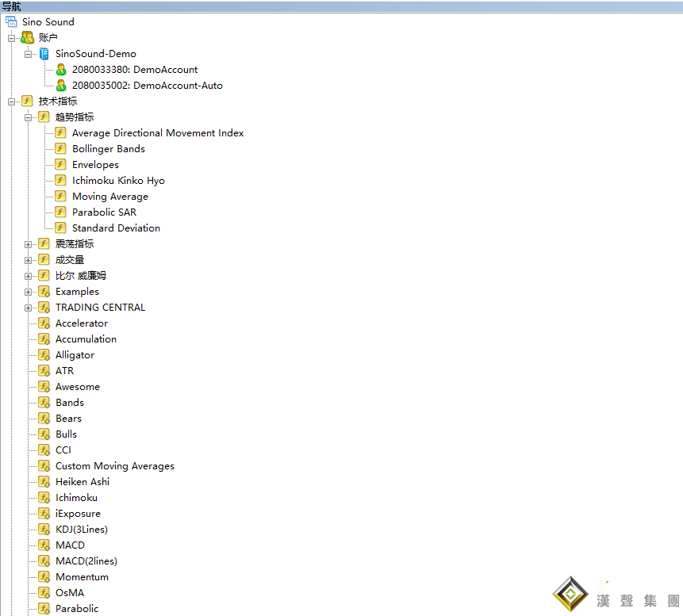The image size is (683, 616).
Task: Select the Accumulation indicator
Action: (x=86, y=339)
